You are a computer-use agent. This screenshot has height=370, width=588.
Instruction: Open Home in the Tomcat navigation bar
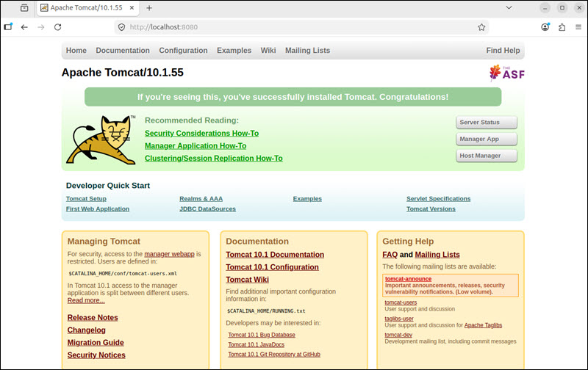(x=76, y=51)
